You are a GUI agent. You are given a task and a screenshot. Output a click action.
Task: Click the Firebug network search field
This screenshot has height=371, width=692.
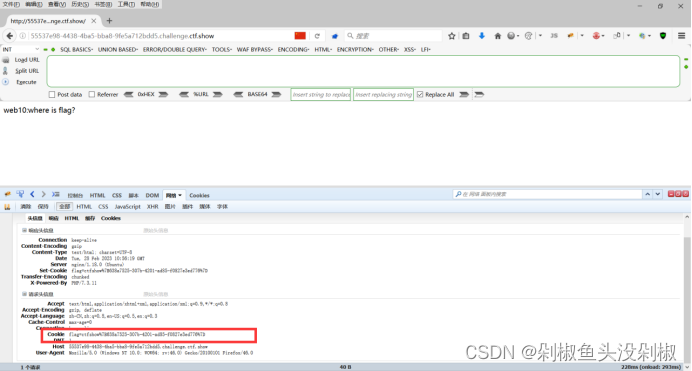point(547,194)
